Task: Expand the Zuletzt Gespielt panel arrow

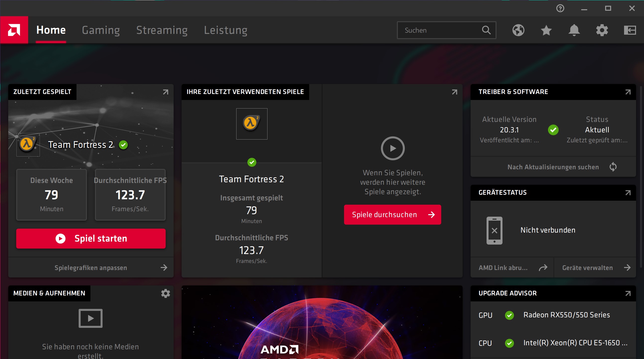Action: pyautogui.click(x=165, y=92)
